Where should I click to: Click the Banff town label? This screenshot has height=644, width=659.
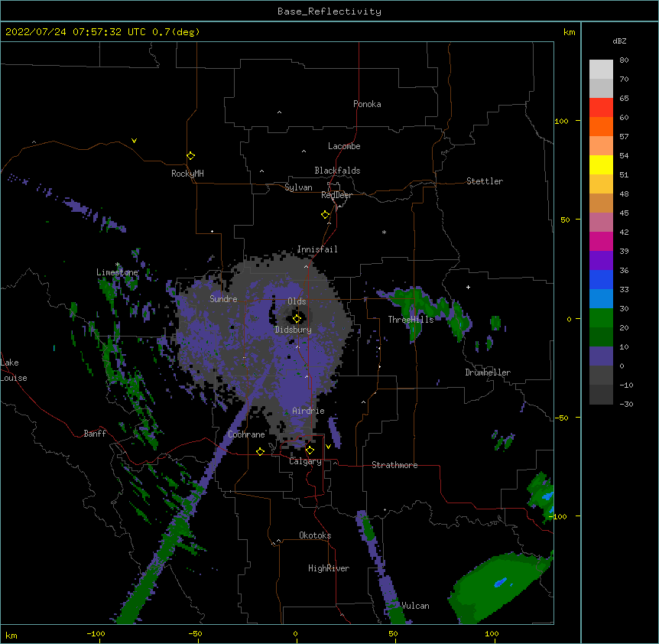pos(95,434)
